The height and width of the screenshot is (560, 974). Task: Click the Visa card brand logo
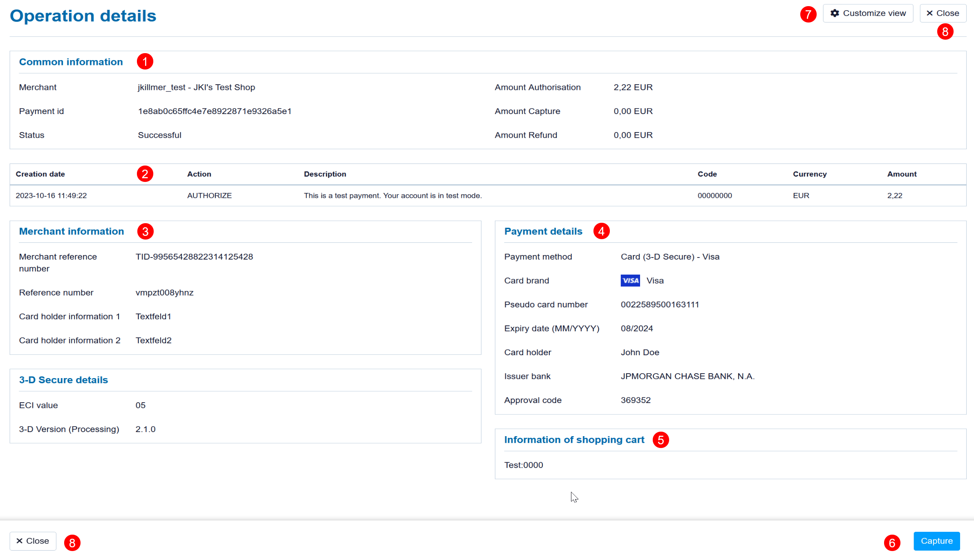pyautogui.click(x=630, y=280)
